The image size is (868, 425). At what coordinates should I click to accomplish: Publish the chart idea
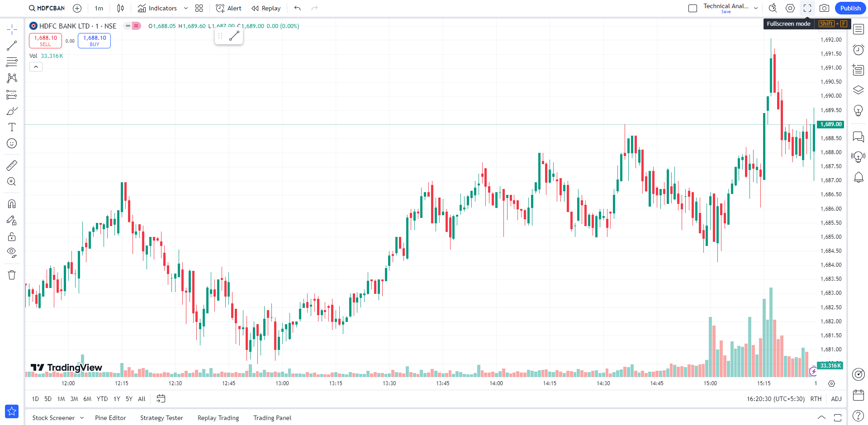pyautogui.click(x=850, y=8)
